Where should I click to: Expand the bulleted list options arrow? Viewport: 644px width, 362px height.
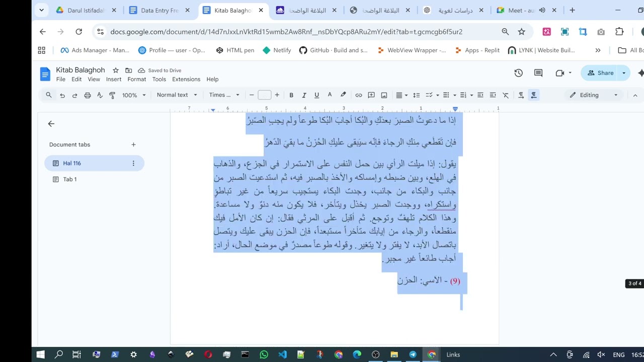(x=454, y=95)
